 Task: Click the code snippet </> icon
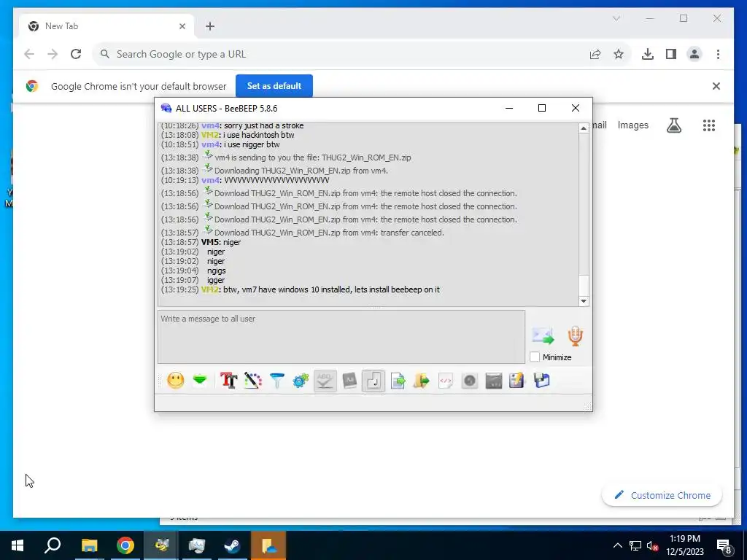point(446,381)
